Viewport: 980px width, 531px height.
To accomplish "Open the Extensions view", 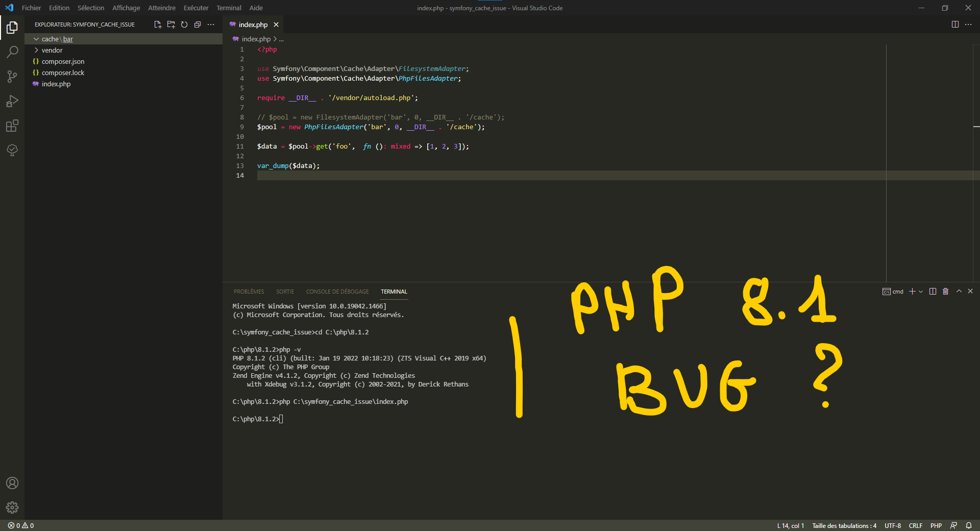I will (12, 126).
